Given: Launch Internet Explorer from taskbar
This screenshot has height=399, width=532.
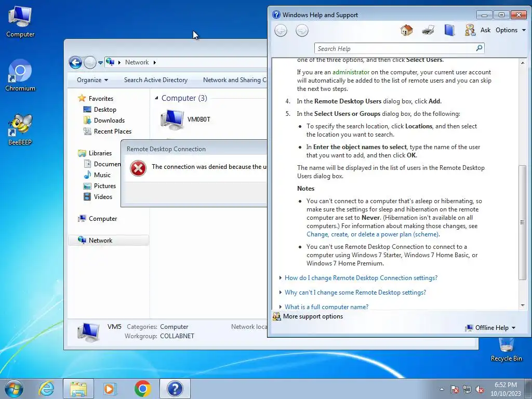Looking at the screenshot, I should [46, 389].
